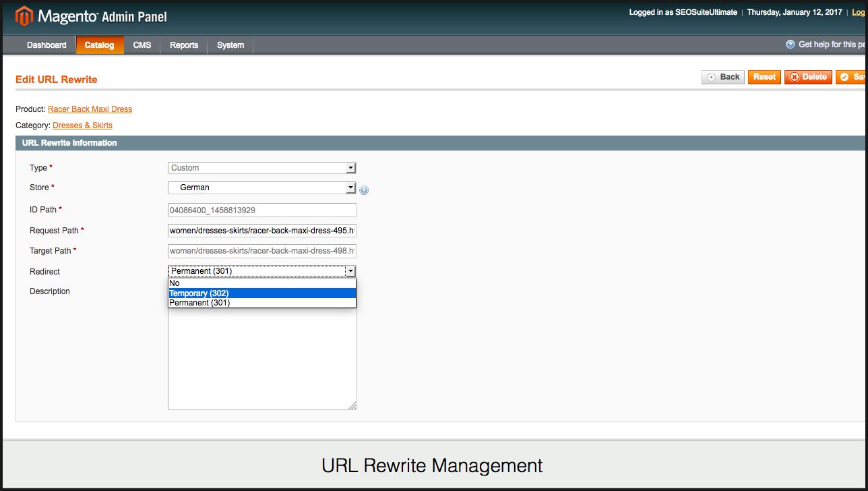Viewport: 868px width, 491px height.
Task: Click the Back button arrow icon
Action: (x=711, y=77)
